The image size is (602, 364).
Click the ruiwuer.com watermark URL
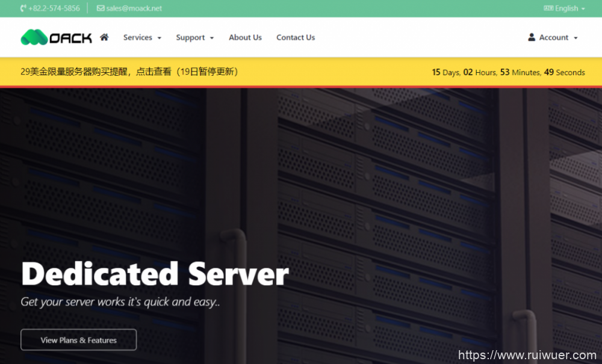pos(527,355)
